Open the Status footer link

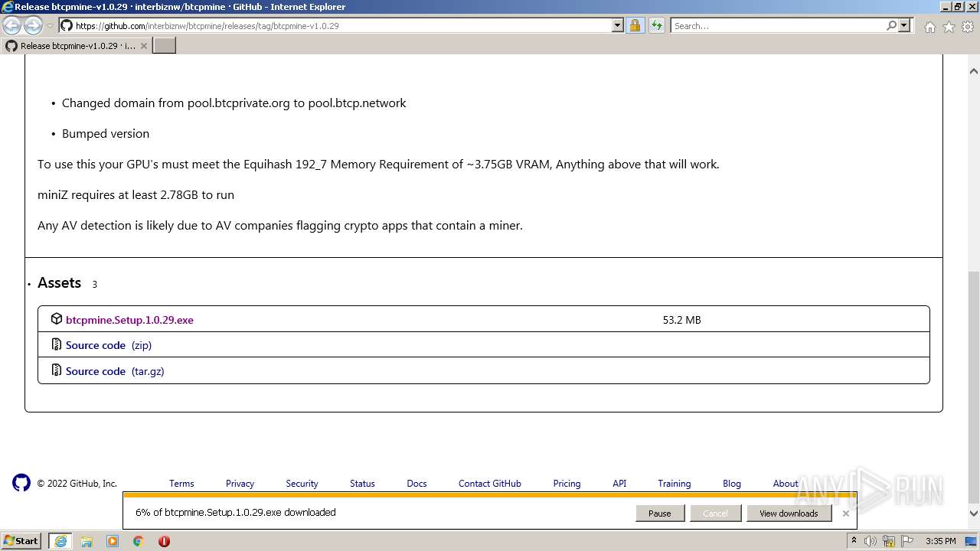click(362, 484)
